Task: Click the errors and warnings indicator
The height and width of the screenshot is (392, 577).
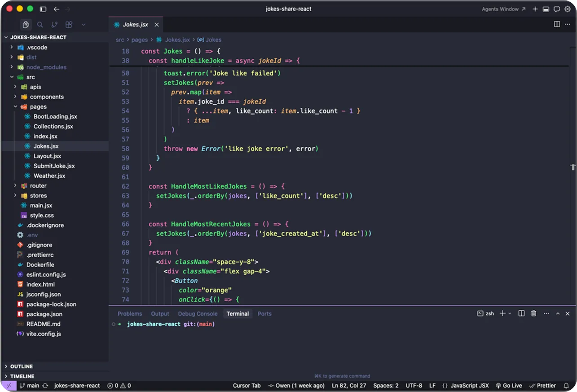Action: click(119, 385)
